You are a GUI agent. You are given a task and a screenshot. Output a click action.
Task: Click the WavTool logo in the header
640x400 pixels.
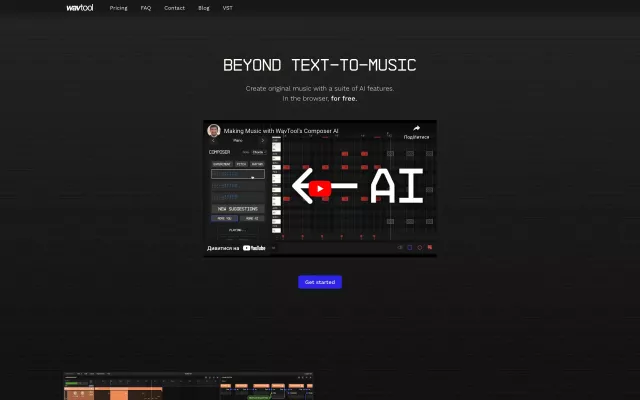[81, 7]
